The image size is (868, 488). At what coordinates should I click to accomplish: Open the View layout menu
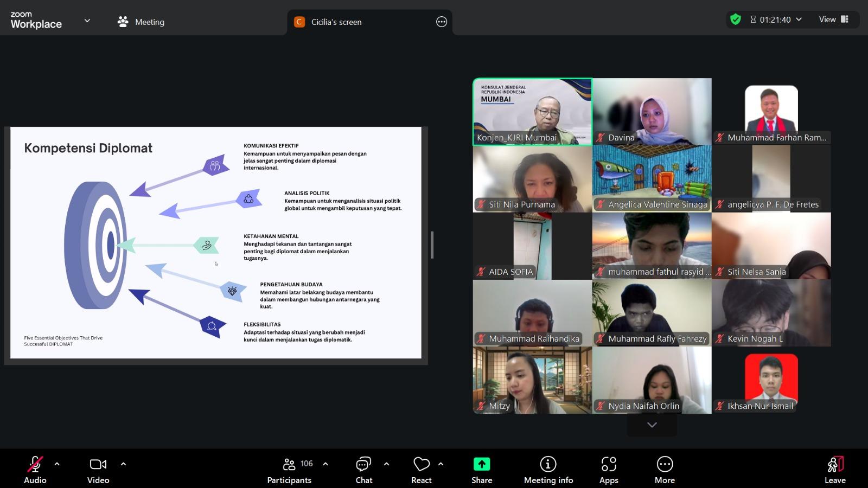point(833,20)
